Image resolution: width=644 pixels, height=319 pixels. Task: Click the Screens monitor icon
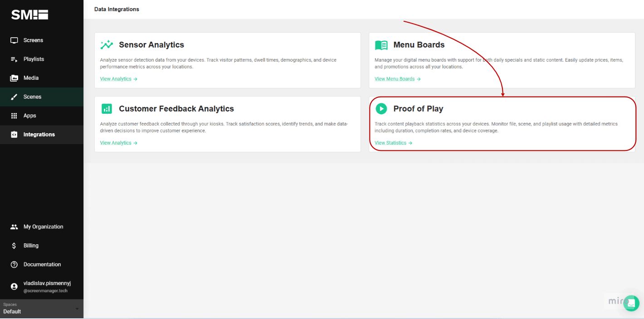14,40
